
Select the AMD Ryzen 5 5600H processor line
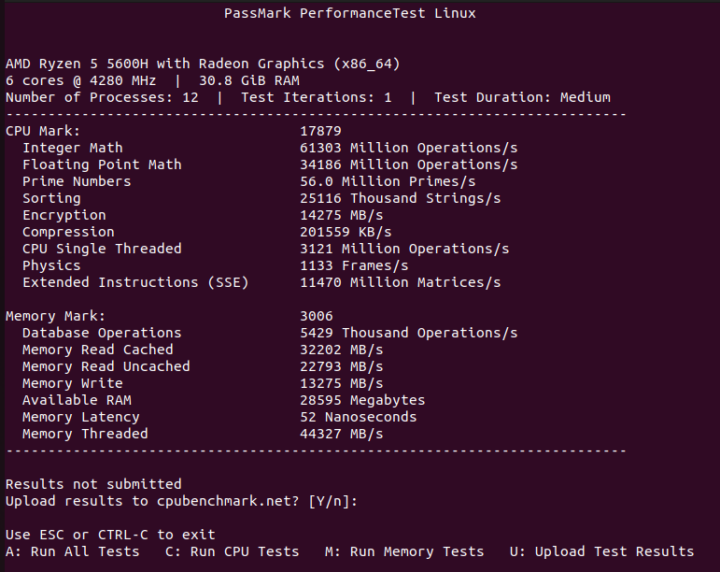pos(203,64)
